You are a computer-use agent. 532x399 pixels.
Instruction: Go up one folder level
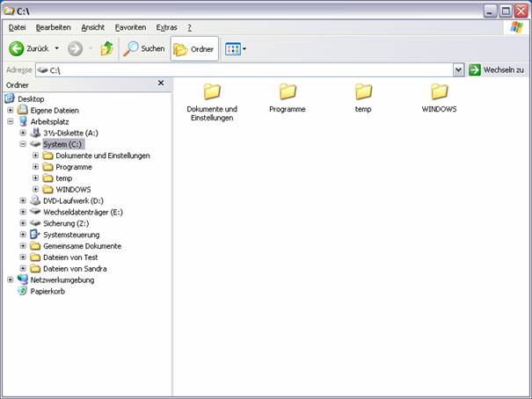(x=107, y=49)
